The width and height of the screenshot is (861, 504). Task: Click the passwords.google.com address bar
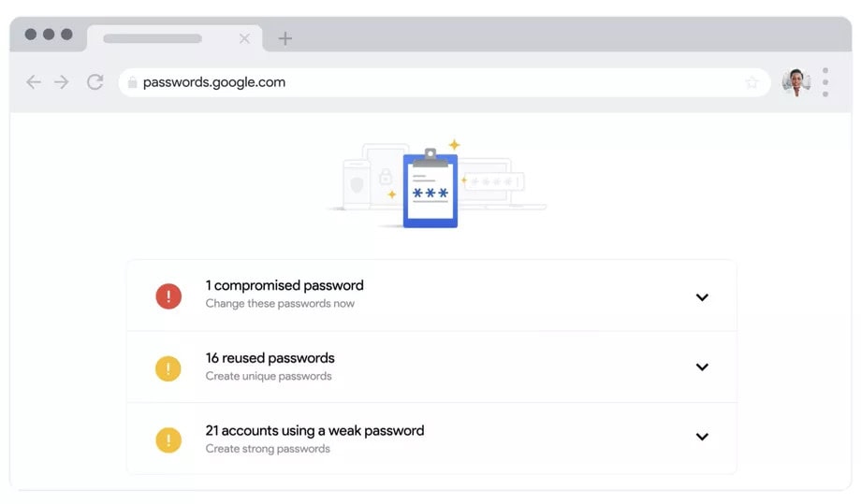pyautogui.click(x=445, y=82)
